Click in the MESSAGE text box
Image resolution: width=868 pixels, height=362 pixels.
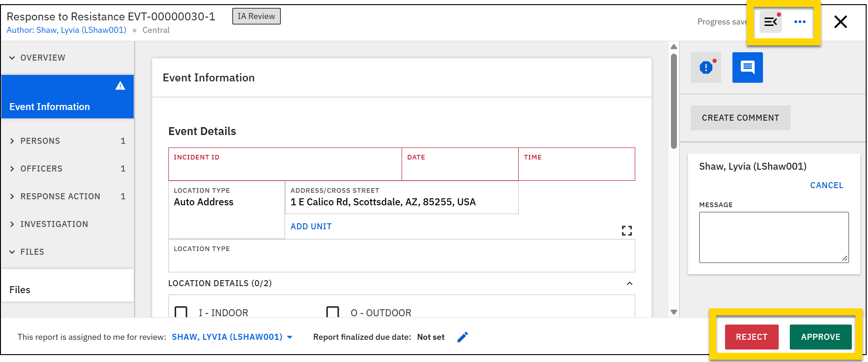pyautogui.click(x=773, y=237)
